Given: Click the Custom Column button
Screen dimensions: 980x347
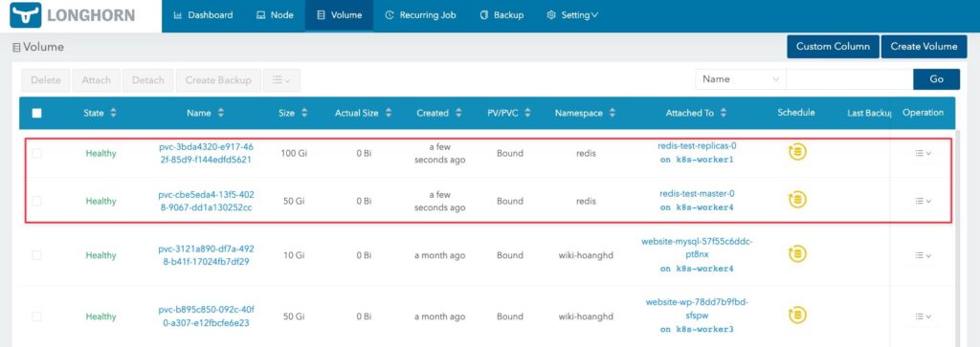Looking at the screenshot, I should coord(834,46).
